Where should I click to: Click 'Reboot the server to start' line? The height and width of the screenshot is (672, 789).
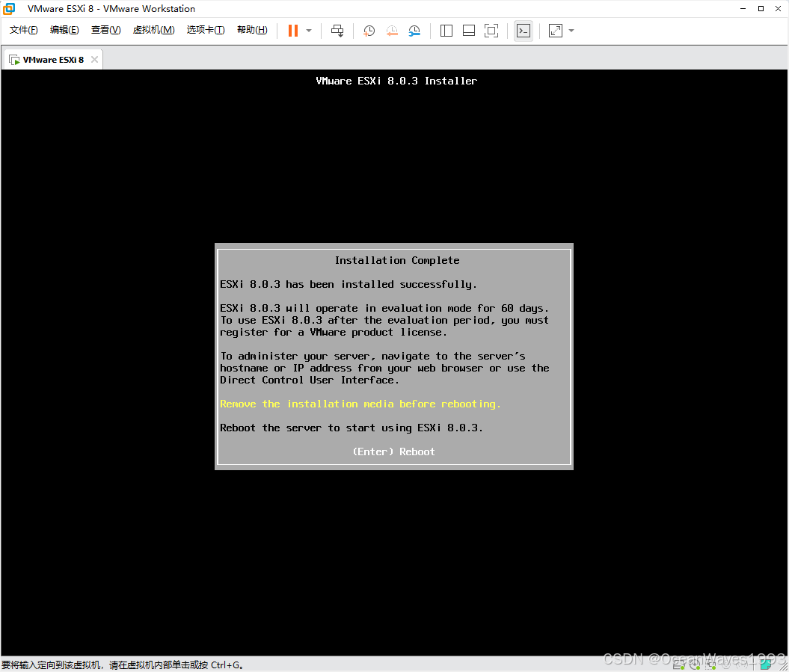point(351,428)
